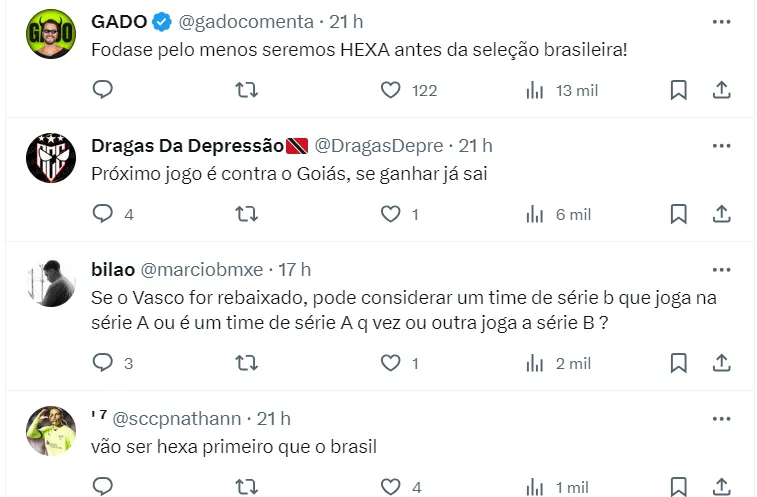Like @sccpnathann's tweet with 4 likes
Viewport: 757px width, 497px height.
click(391, 487)
